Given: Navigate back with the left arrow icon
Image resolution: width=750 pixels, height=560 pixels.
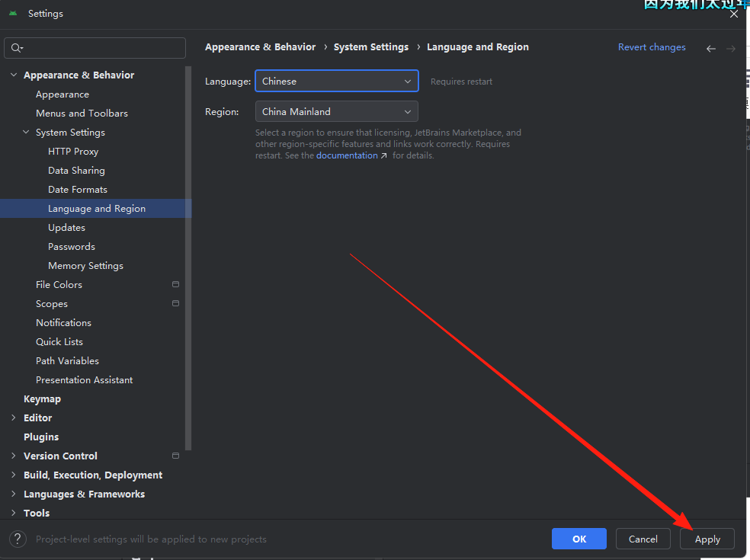Looking at the screenshot, I should 711,48.
